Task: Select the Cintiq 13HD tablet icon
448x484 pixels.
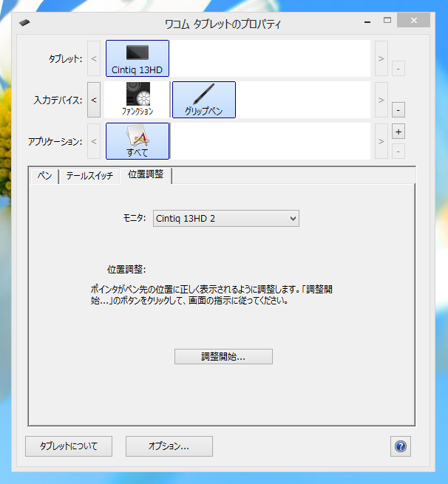Action: point(138,58)
